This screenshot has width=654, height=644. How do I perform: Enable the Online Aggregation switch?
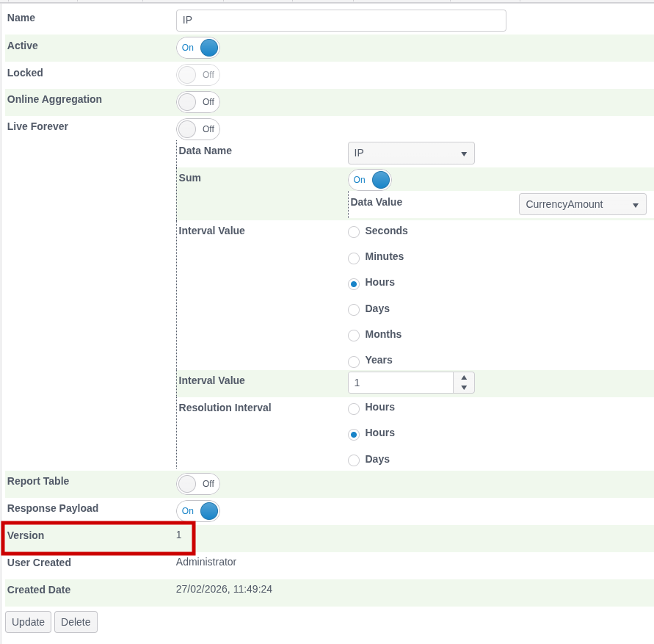pyautogui.click(x=198, y=102)
